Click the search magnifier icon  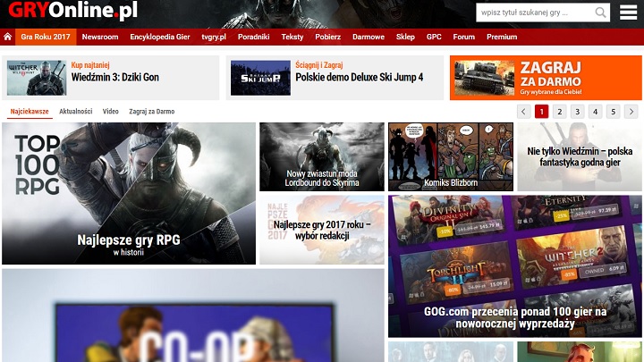(600, 13)
